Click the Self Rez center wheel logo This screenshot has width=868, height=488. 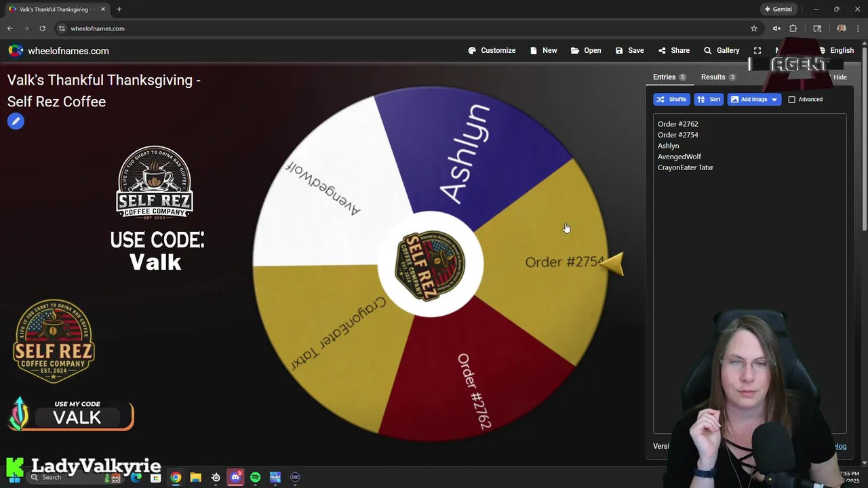[x=431, y=264]
